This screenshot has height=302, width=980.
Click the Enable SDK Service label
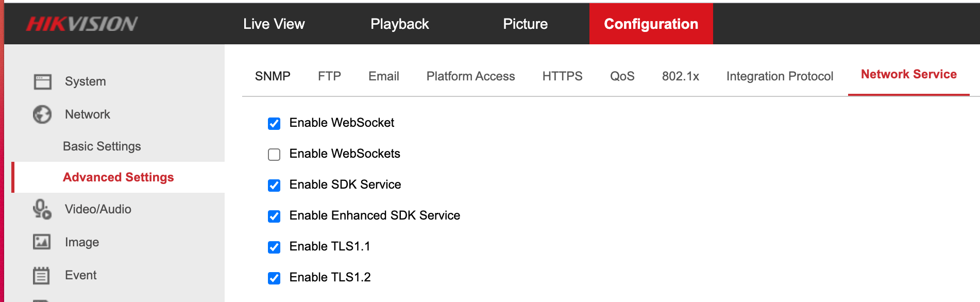coord(345,184)
